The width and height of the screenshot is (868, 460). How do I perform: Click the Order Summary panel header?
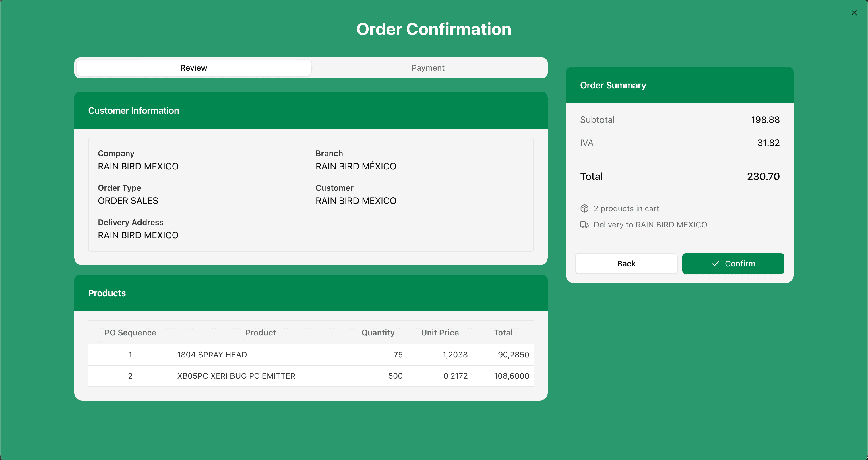(680, 85)
